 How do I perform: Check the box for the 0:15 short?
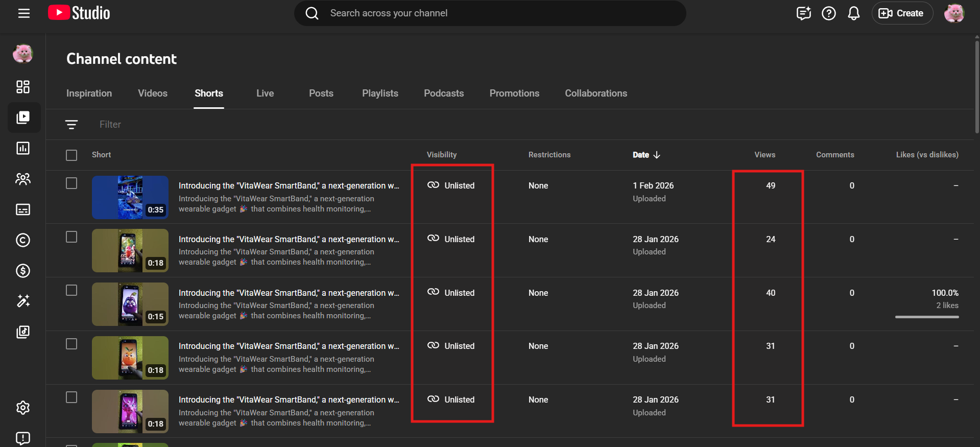coord(71,290)
